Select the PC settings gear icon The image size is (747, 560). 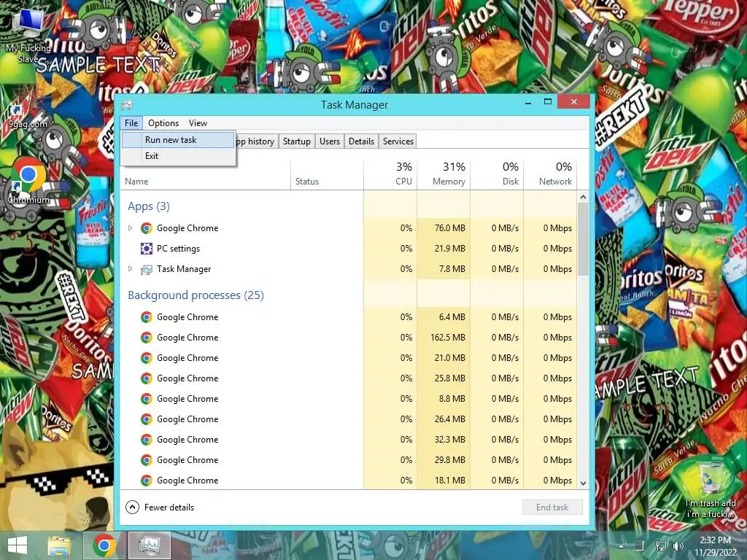(x=146, y=249)
